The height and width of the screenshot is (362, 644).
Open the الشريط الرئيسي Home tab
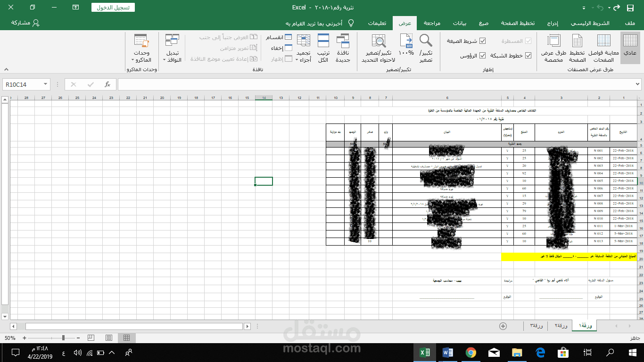tap(590, 23)
